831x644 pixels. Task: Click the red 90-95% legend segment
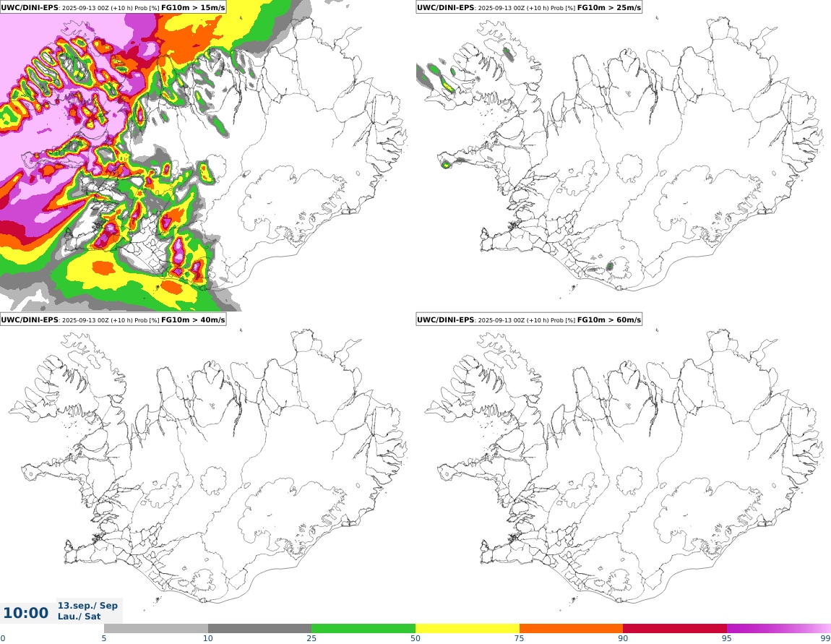[675, 629]
